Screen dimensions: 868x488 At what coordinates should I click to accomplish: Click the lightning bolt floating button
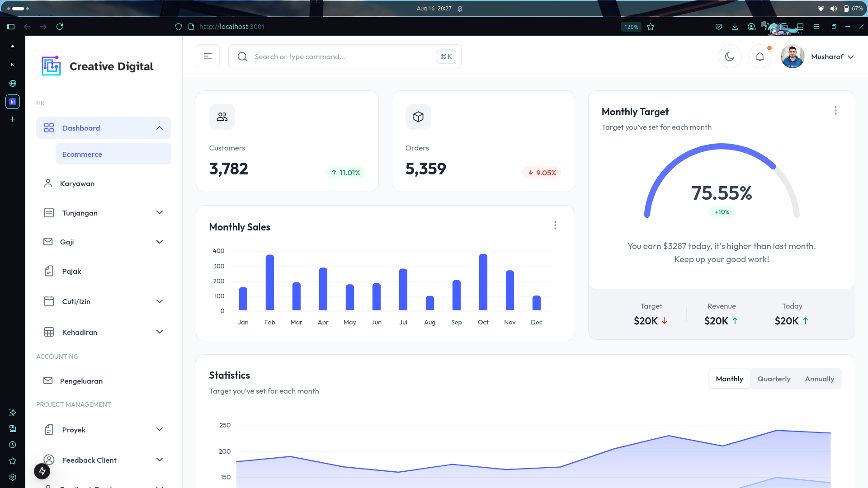[x=42, y=471]
